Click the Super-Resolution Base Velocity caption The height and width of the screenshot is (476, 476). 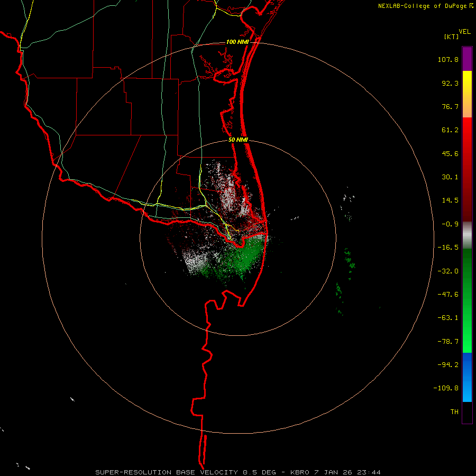point(237,472)
